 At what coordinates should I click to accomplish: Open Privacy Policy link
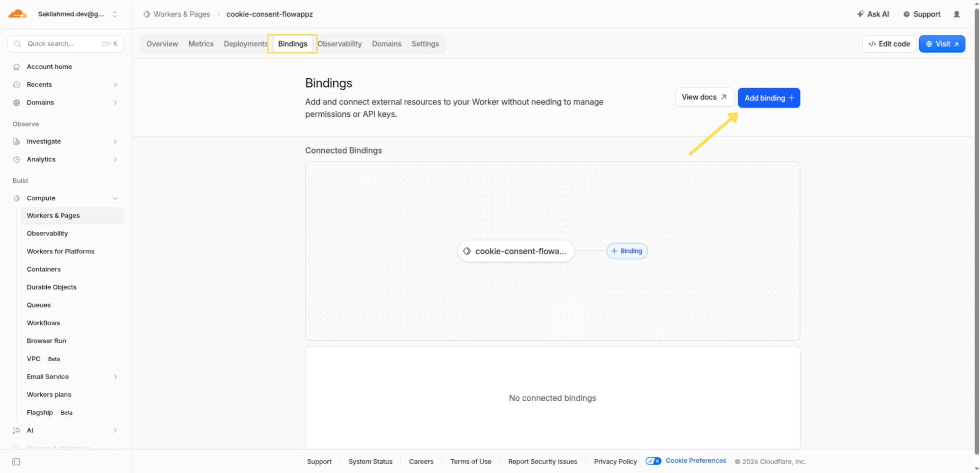coord(615,462)
